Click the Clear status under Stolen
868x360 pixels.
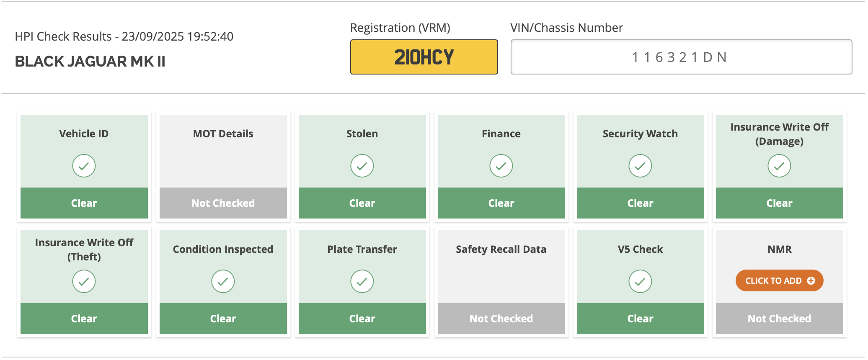tap(362, 203)
